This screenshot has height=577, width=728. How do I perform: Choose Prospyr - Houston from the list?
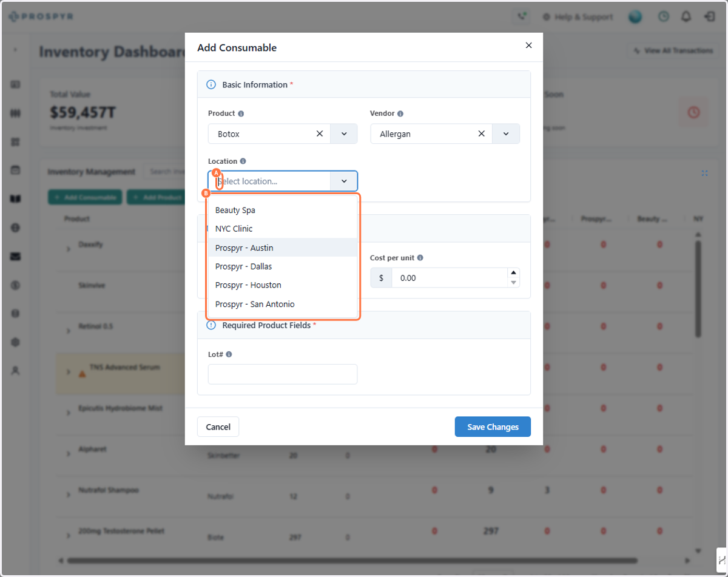tap(283, 285)
